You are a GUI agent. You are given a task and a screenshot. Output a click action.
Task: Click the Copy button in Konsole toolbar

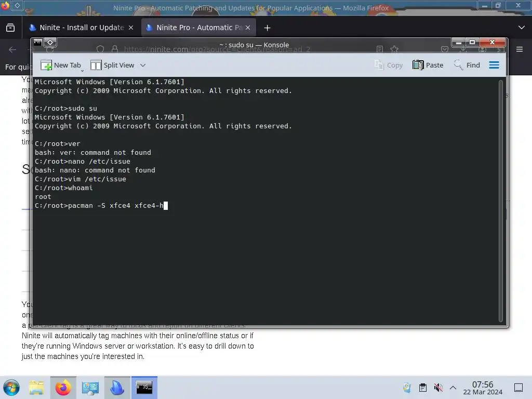389,65
